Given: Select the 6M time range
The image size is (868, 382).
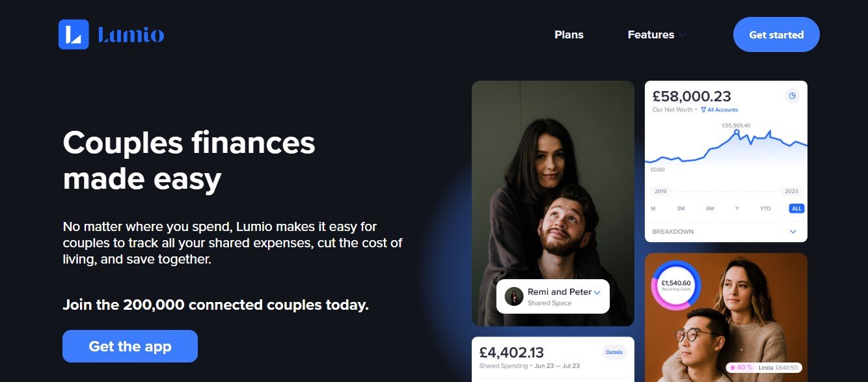Looking at the screenshot, I should pyautogui.click(x=710, y=208).
